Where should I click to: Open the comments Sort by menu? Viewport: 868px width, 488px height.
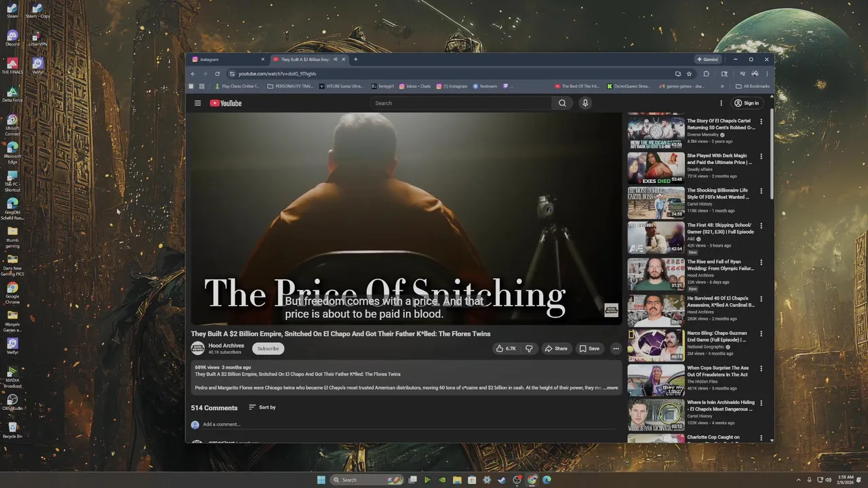262,407
